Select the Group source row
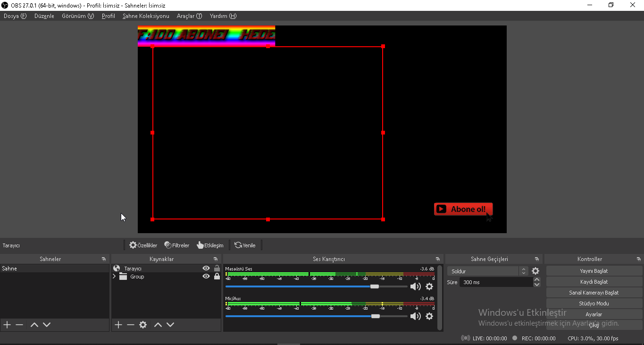644x345 pixels. [166, 277]
